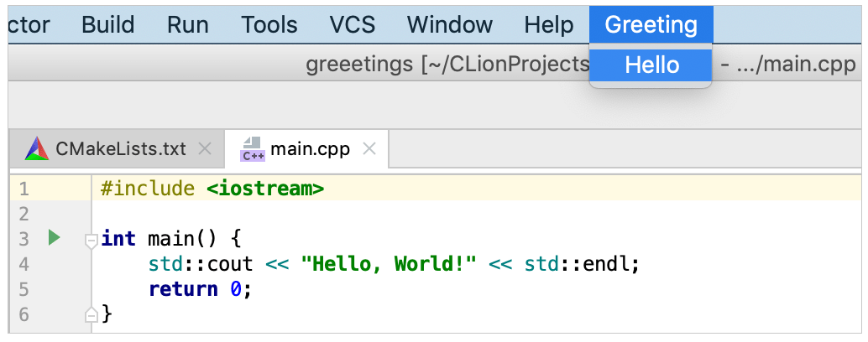
Task: Open the Window menu
Action: pyautogui.click(x=450, y=24)
